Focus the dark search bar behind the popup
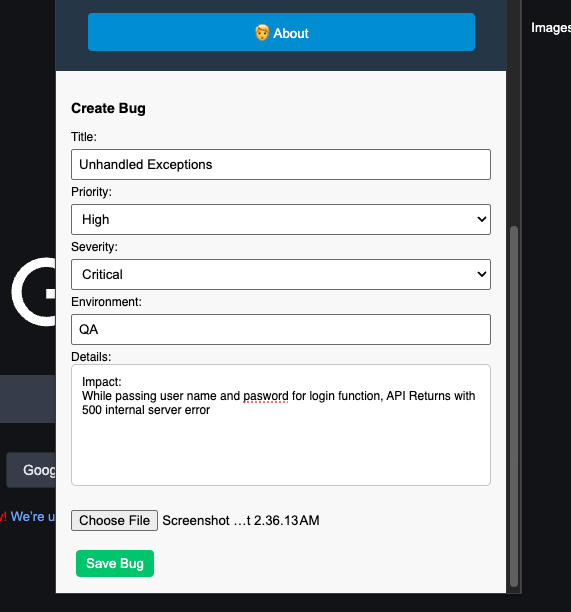The image size is (571, 612). pyautogui.click(x=28, y=399)
